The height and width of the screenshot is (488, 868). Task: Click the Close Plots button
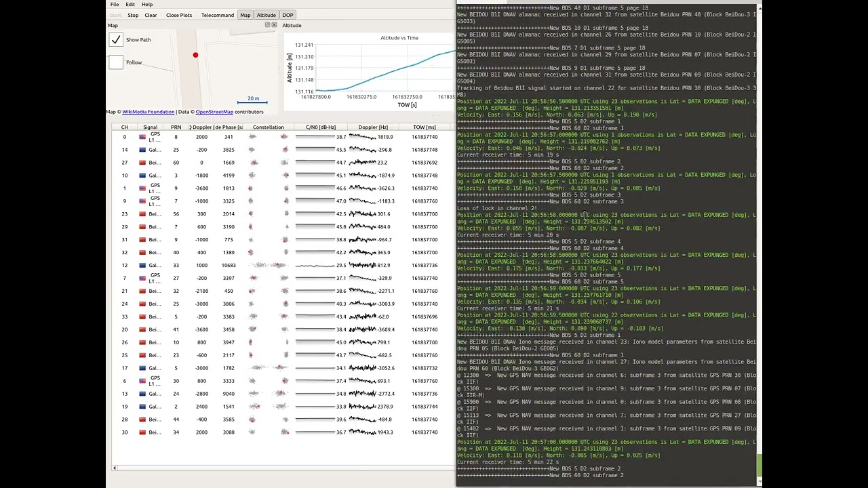tap(179, 15)
